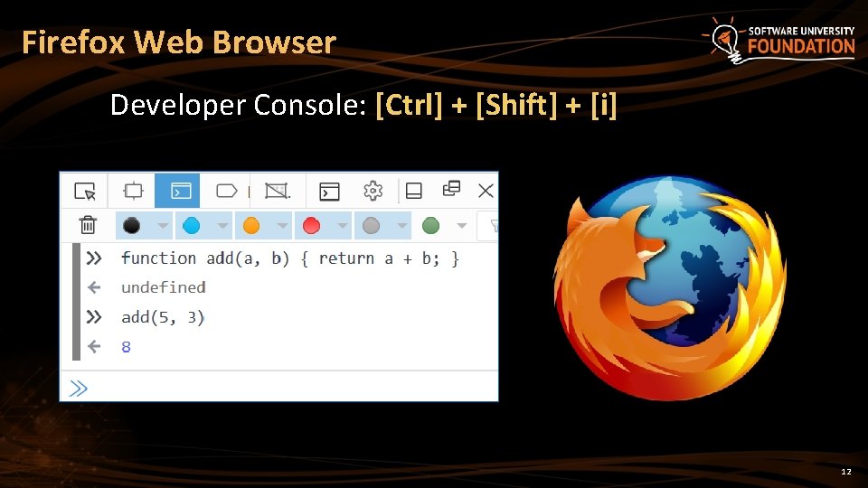
Task: Select the result value 8
Action: 127,347
